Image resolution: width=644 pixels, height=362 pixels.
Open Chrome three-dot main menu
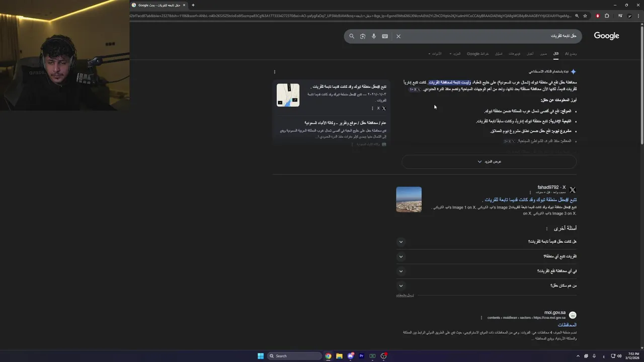(x=637, y=16)
